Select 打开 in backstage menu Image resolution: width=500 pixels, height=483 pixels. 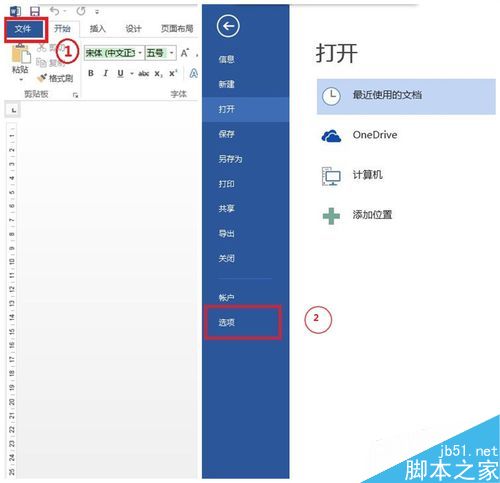245,109
